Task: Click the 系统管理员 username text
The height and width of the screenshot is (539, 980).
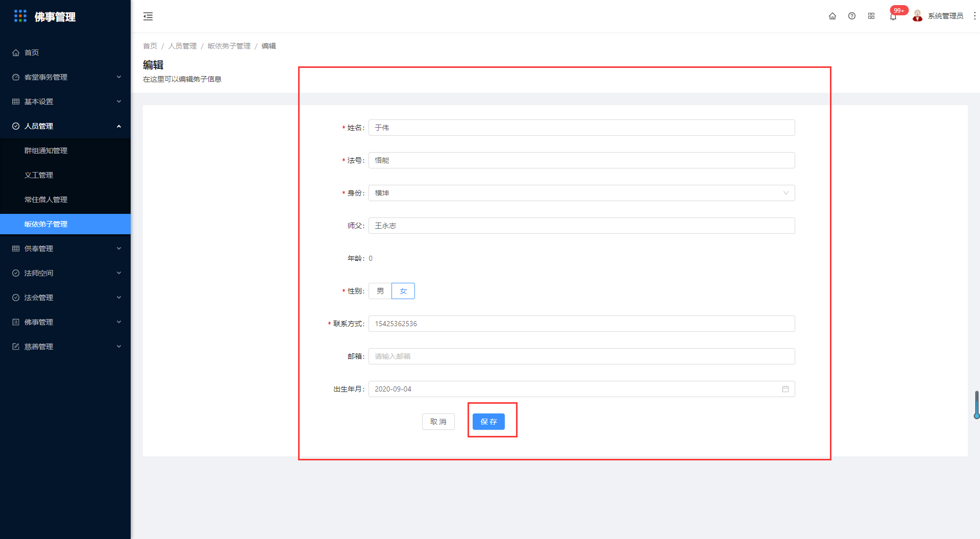Action: 945,16
